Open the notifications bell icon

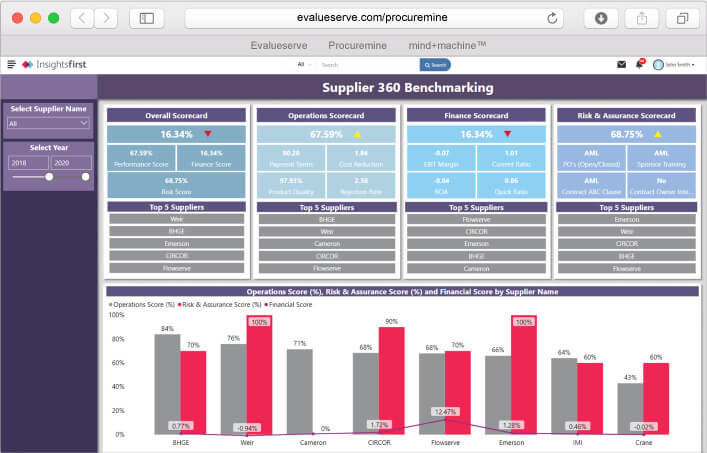pos(640,64)
